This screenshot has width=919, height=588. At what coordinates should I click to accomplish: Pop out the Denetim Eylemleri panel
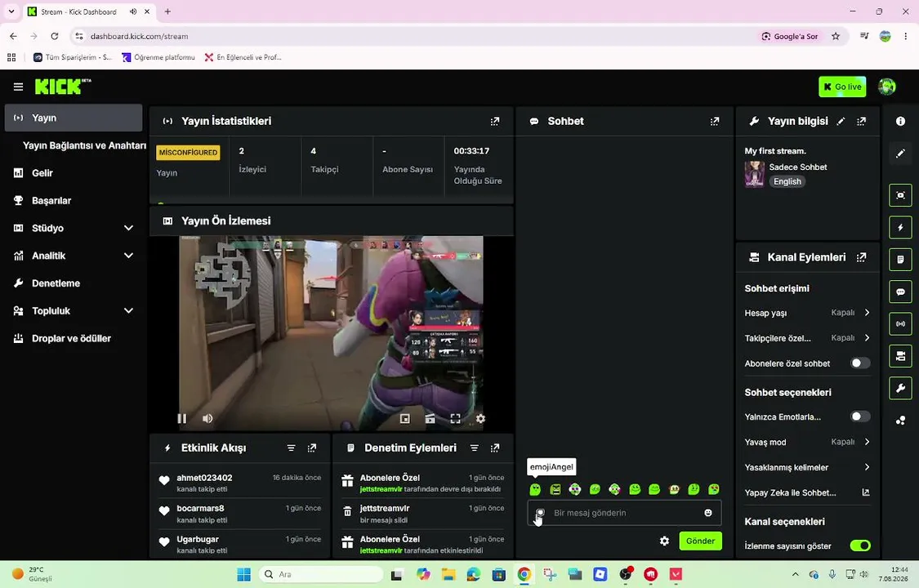[x=495, y=448]
